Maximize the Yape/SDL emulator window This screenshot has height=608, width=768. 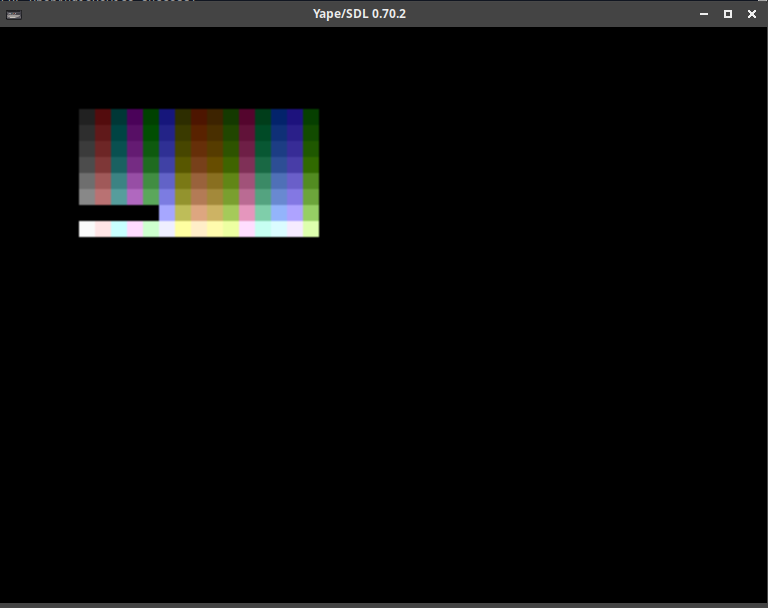tap(728, 14)
